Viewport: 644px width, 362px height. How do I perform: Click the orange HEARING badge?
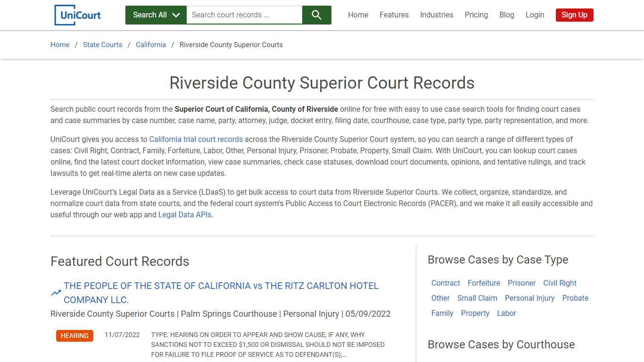pyautogui.click(x=74, y=336)
